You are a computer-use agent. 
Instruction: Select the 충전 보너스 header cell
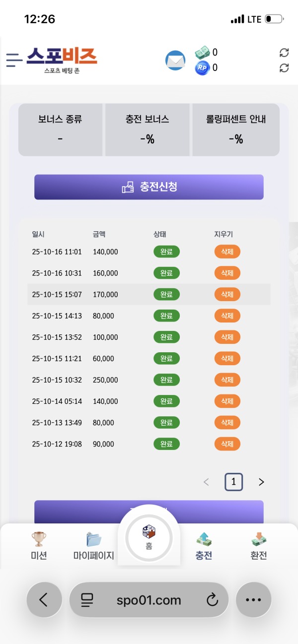point(148,129)
